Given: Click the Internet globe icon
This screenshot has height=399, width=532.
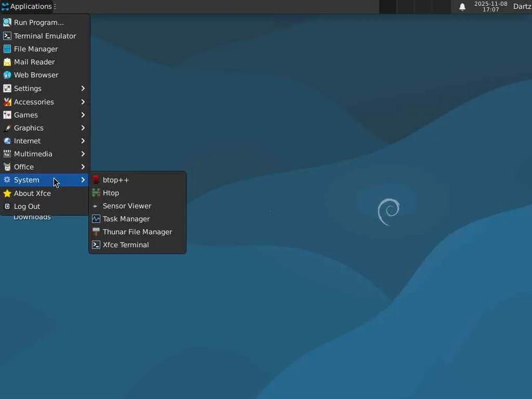Looking at the screenshot, I should tap(7, 141).
